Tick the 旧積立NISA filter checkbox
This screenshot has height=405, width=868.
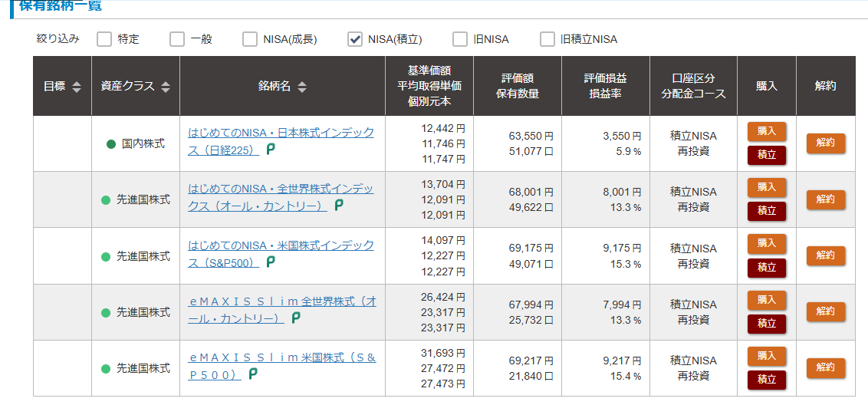click(547, 39)
